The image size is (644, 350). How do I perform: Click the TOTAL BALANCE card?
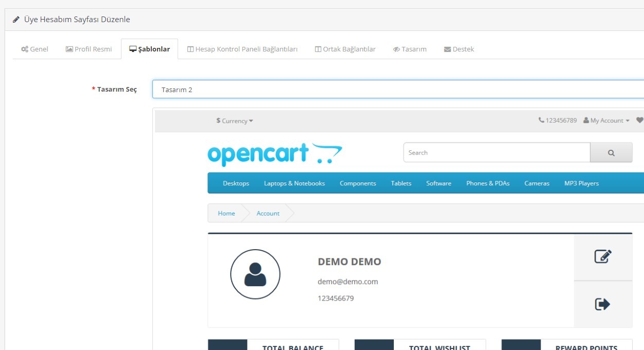click(273, 344)
